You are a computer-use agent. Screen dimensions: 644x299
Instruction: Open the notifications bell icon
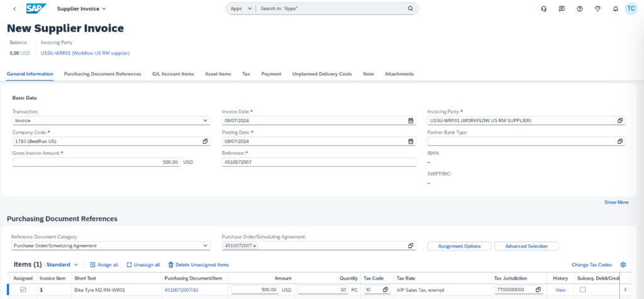pyautogui.click(x=615, y=9)
